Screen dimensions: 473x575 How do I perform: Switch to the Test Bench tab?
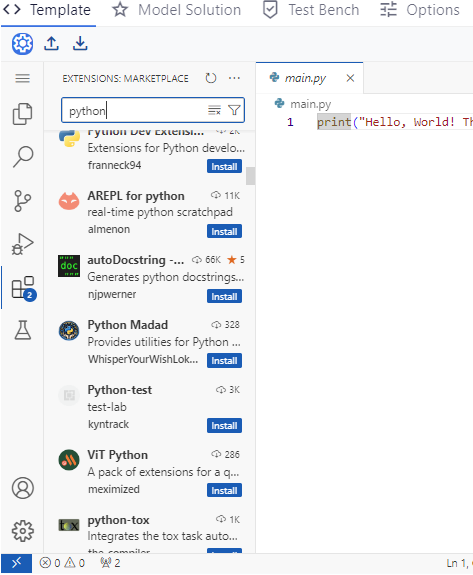(311, 10)
